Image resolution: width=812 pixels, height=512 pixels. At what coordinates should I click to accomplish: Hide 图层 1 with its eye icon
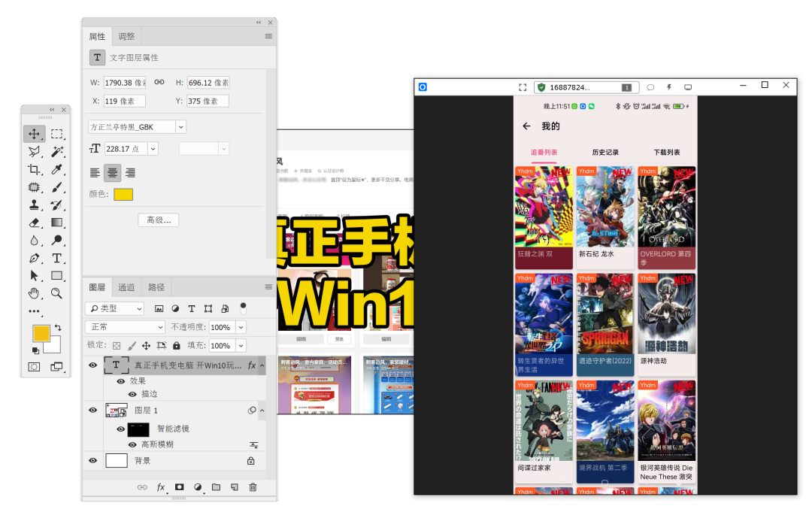pos(92,410)
